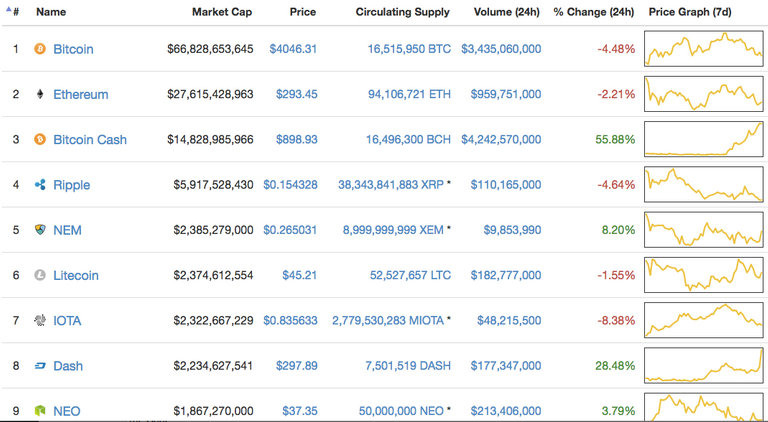The height and width of the screenshot is (422, 768).
Task: Click Bitcoin price $4046.31
Action: point(293,49)
